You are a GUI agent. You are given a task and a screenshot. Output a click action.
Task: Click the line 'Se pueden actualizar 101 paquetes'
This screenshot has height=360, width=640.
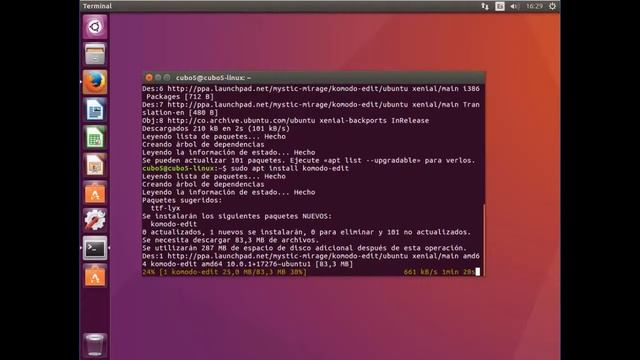point(309,160)
